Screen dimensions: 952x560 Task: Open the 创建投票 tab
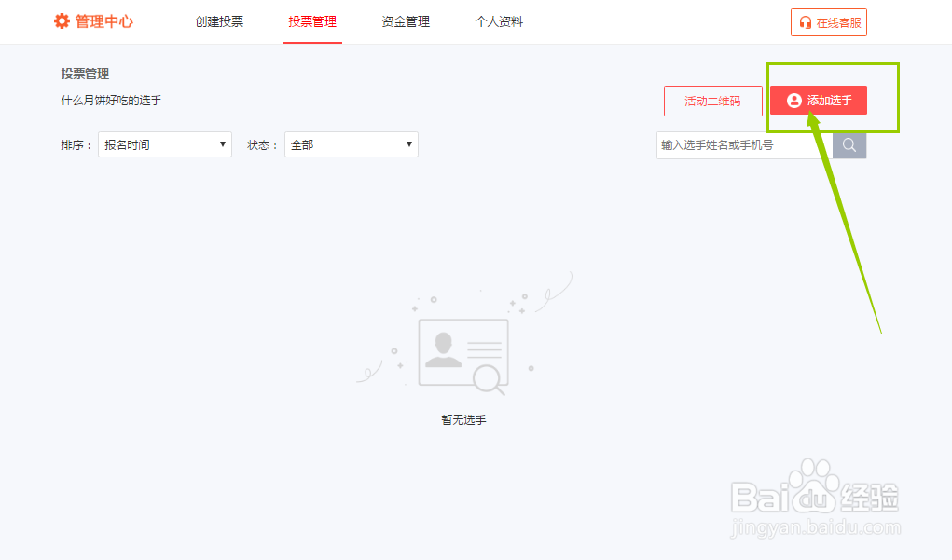coord(219,21)
